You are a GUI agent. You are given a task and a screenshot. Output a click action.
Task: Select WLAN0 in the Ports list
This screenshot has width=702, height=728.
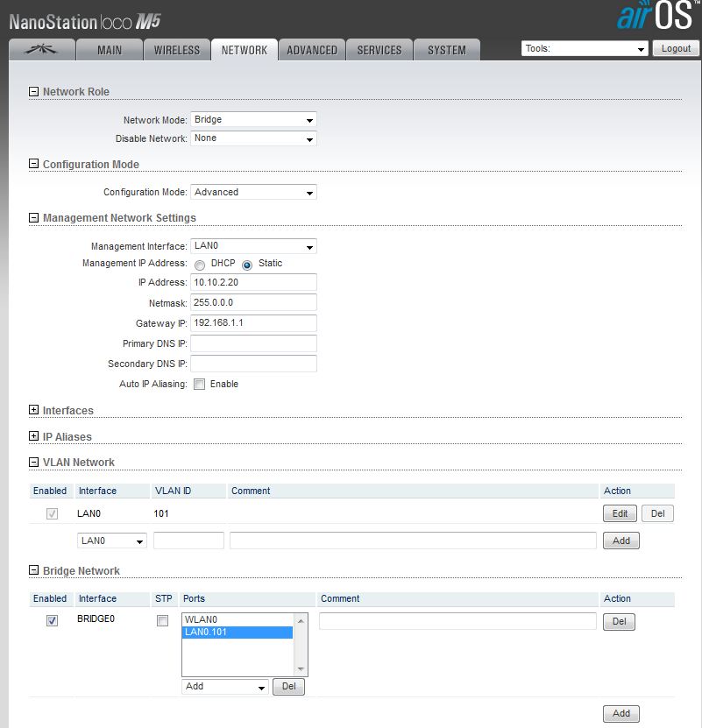[238, 619]
